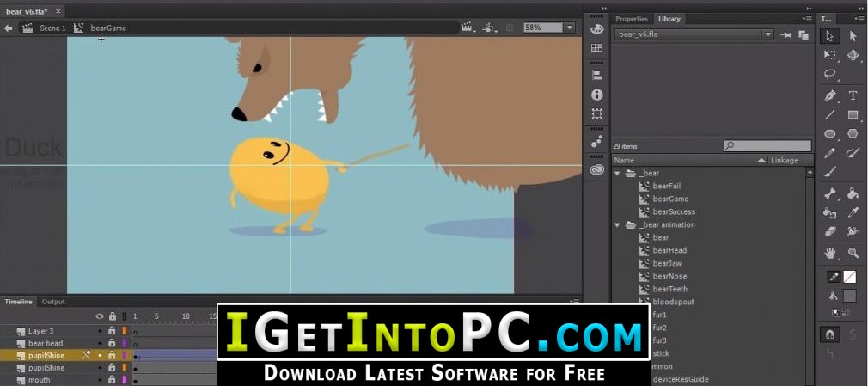The width and height of the screenshot is (868, 386).
Task: Switch to the Properties tab
Action: pos(631,18)
